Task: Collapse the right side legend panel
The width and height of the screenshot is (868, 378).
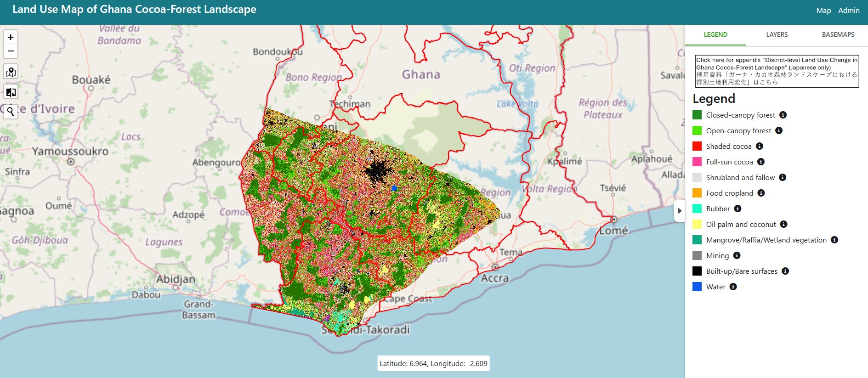Action: point(679,211)
